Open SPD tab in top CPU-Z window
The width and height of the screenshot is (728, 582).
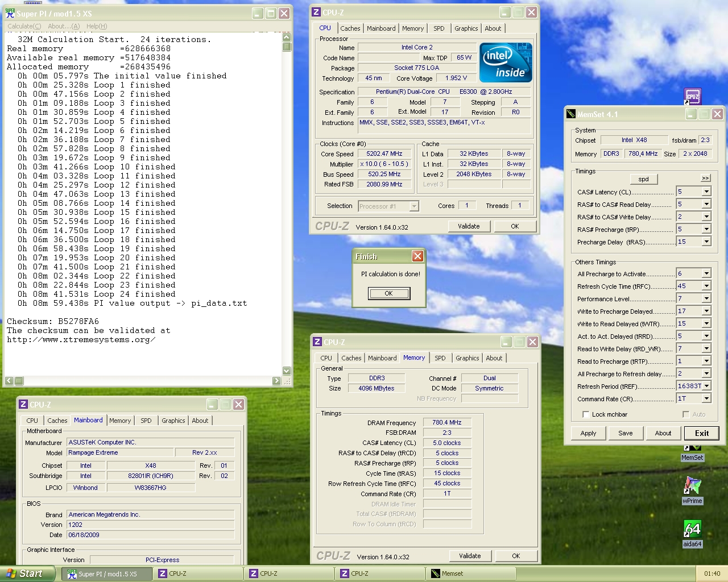click(x=439, y=28)
